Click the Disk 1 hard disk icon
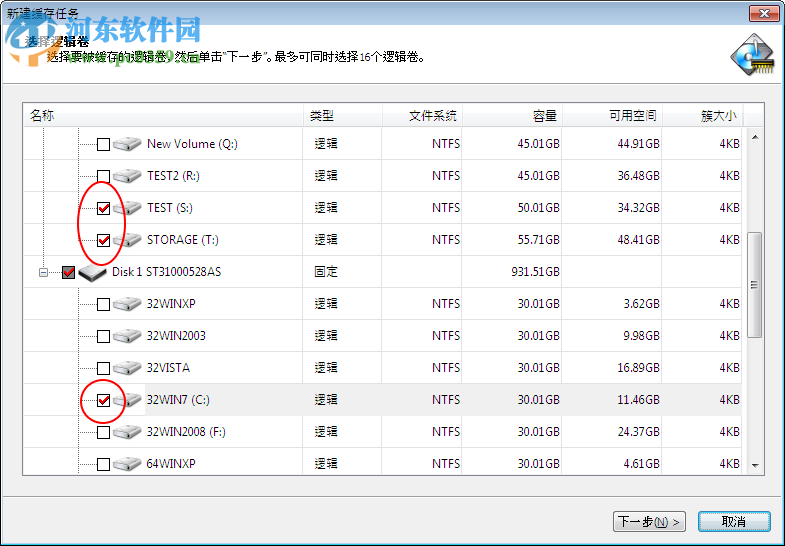Image resolution: width=785 pixels, height=546 pixels. [x=93, y=273]
